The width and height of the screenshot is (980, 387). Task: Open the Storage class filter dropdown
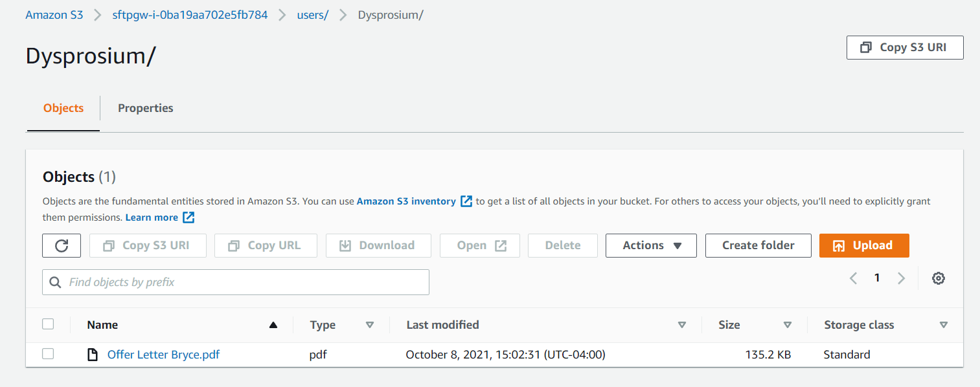click(944, 324)
